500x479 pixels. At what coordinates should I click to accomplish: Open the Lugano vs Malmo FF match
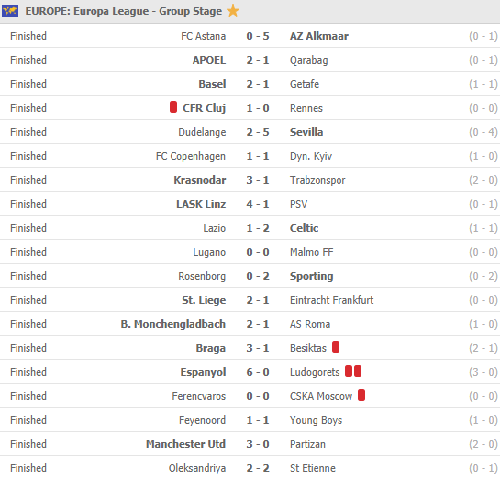pyautogui.click(x=250, y=252)
